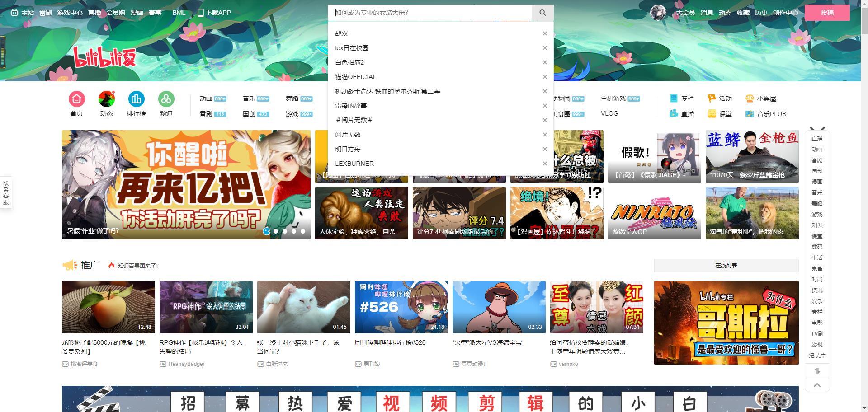Click the bilibili logo
This screenshot has width=868, height=412.
105,57
